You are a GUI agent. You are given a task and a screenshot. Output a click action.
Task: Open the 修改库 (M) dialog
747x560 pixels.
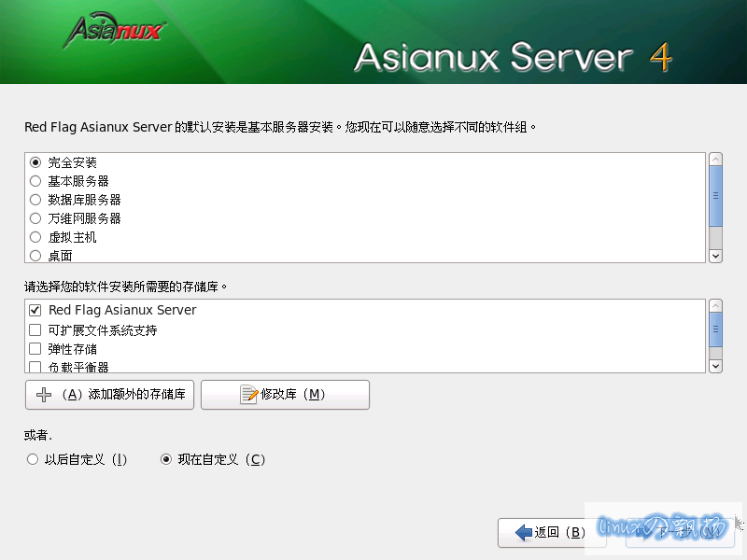(285, 394)
